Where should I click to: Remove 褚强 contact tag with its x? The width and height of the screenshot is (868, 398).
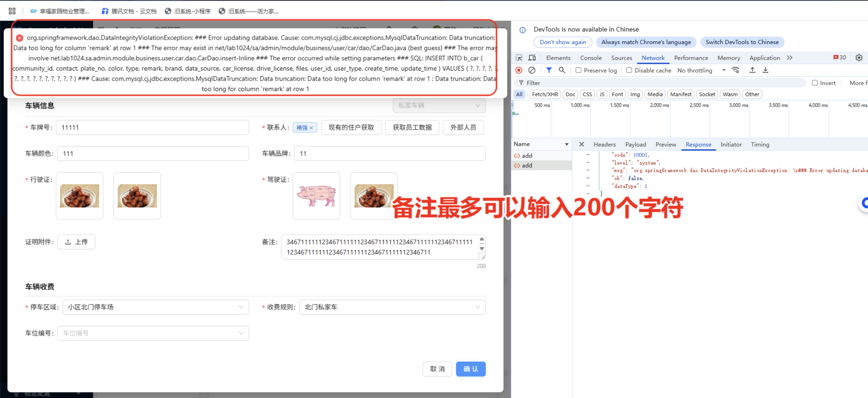coord(312,127)
